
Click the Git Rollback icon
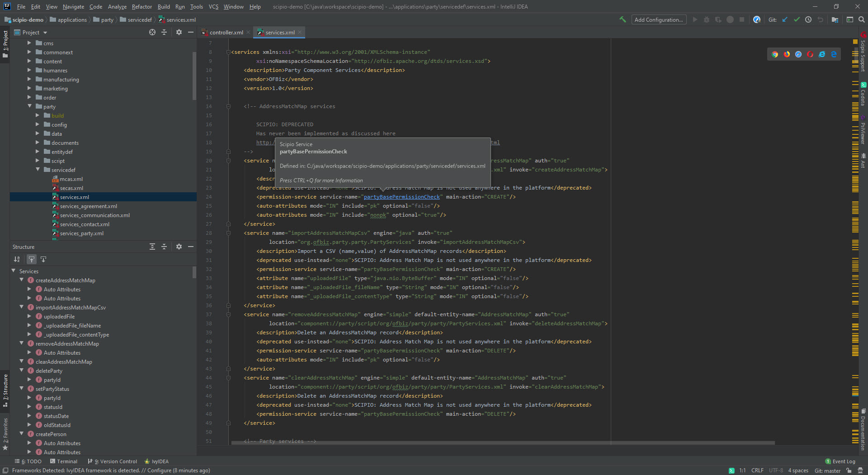(821, 19)
